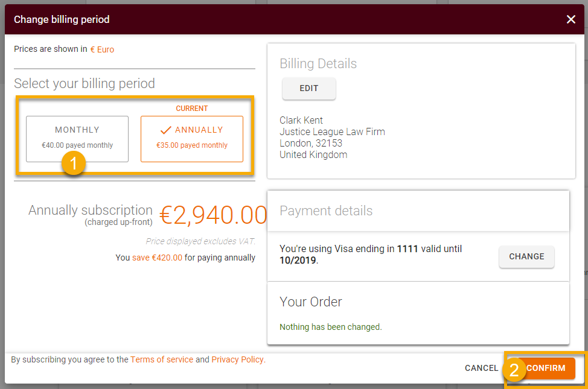
Task: Click the Billing Details section heading
Action: point(318,63)
